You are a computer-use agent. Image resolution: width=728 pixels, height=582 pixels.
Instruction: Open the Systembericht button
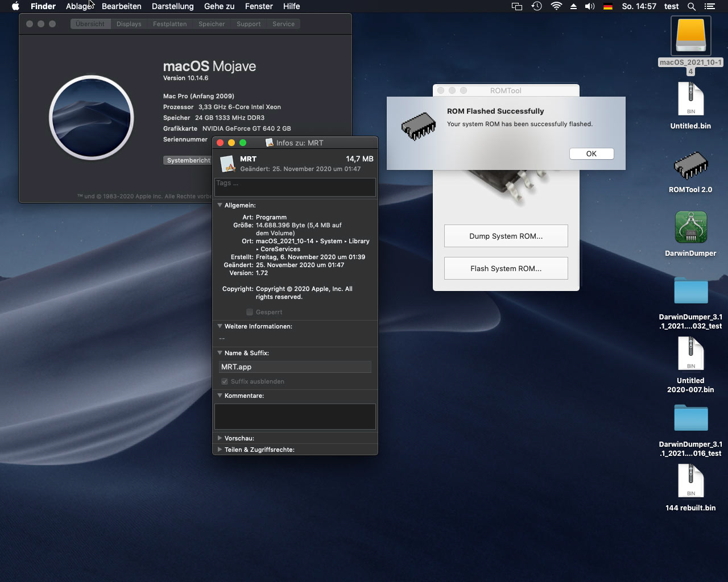pyautogui.click(x=188, y=160)
